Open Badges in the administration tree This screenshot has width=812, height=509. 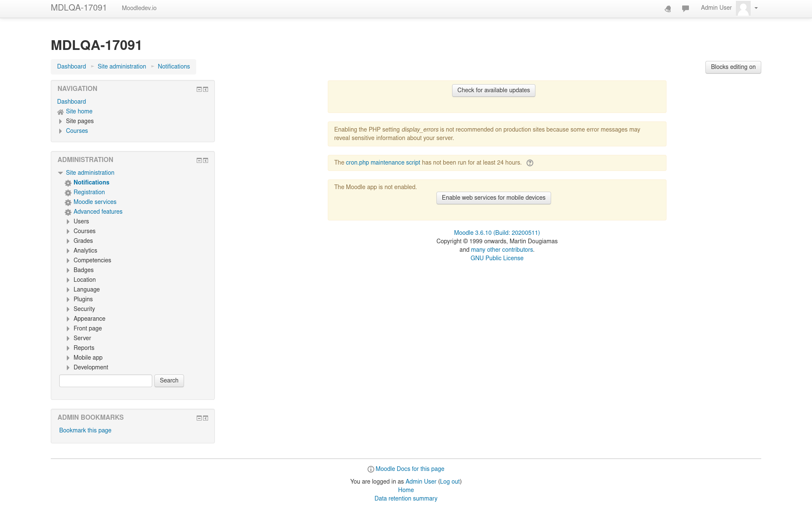pos(84,270)
